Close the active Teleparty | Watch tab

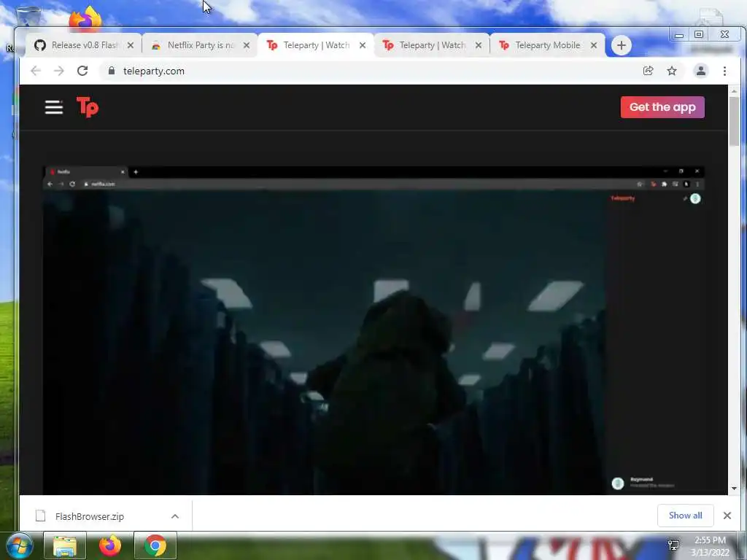tap(363, 45)
